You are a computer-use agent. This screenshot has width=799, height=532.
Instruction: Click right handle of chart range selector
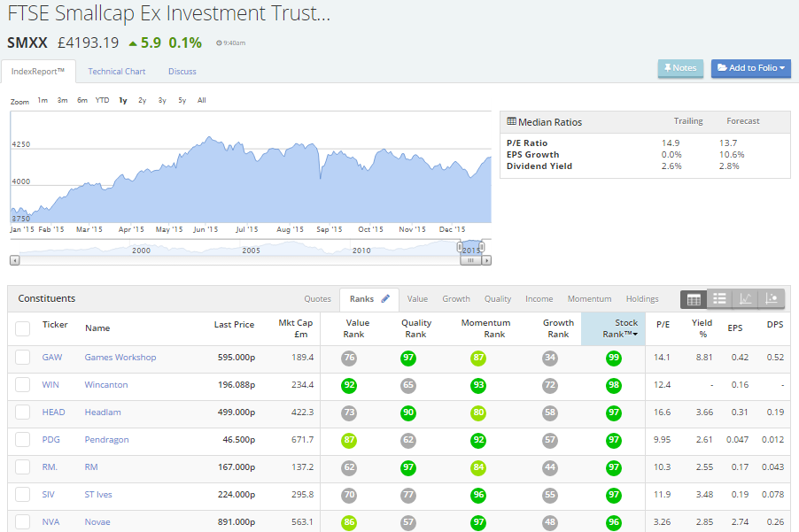point(482,248)
